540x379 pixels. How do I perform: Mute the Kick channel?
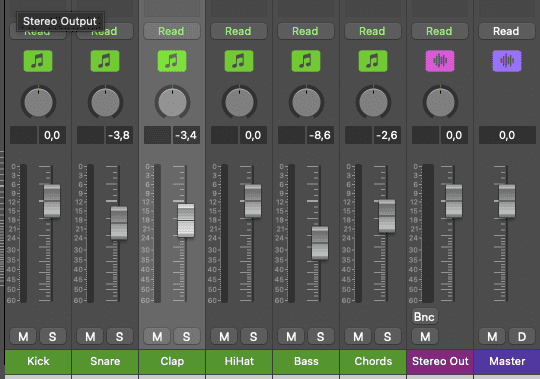[23, 336]
